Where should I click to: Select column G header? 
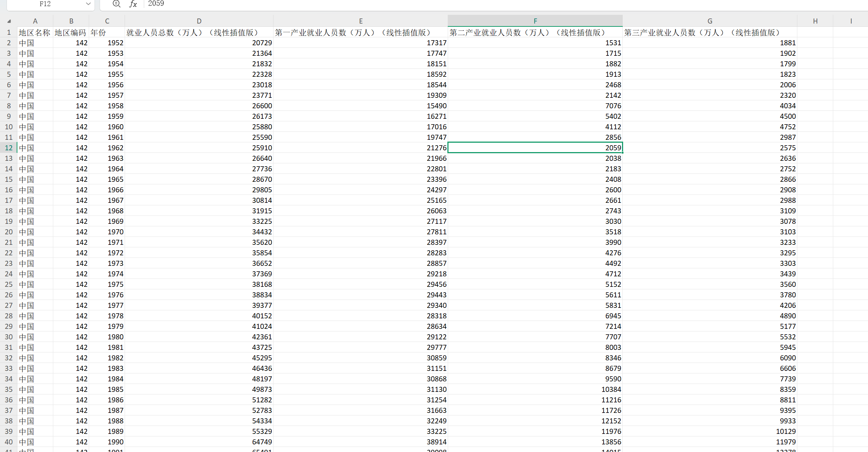click(710, 21)
